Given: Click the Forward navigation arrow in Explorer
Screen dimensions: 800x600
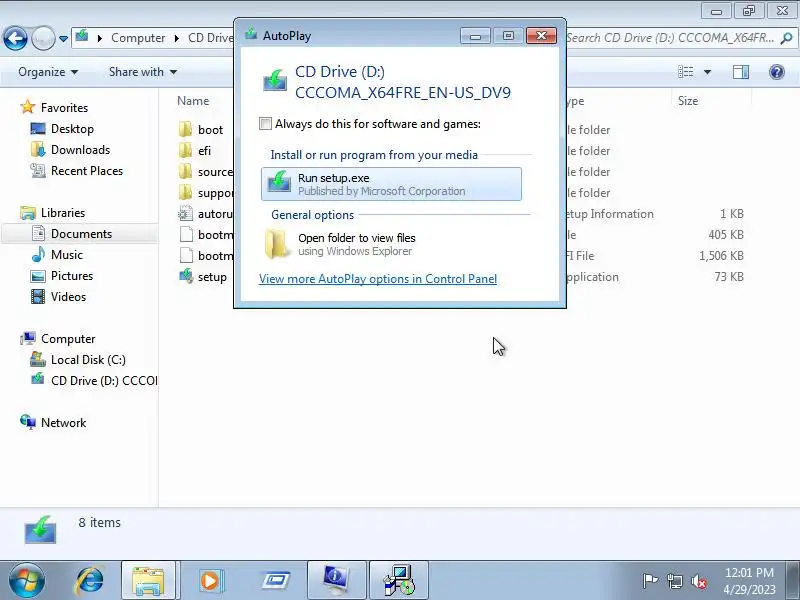Looking at the screenshot, I should [43, 38].
